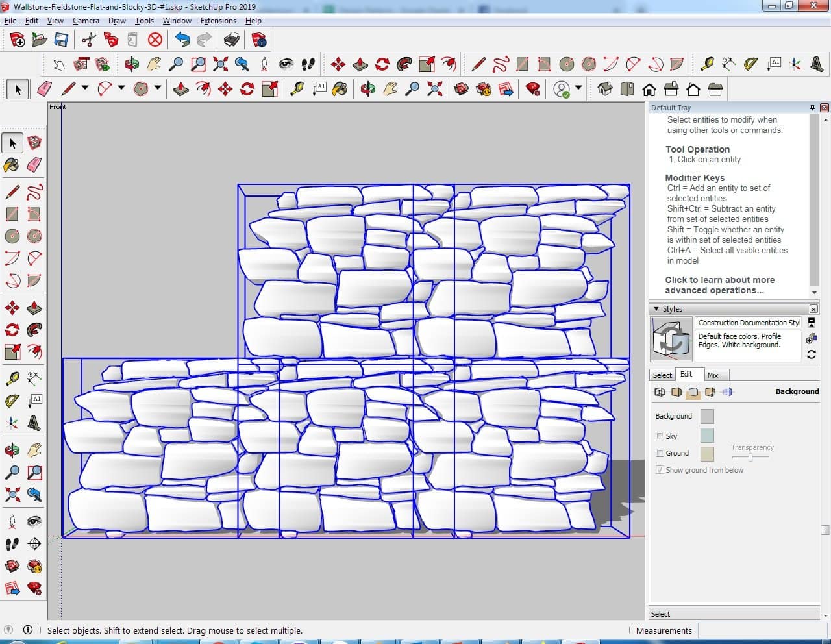The height and width of the screenshot is (644, 831).
Task: Select the Protractor tool in top toolbar
Action: [x=751, y=64]
